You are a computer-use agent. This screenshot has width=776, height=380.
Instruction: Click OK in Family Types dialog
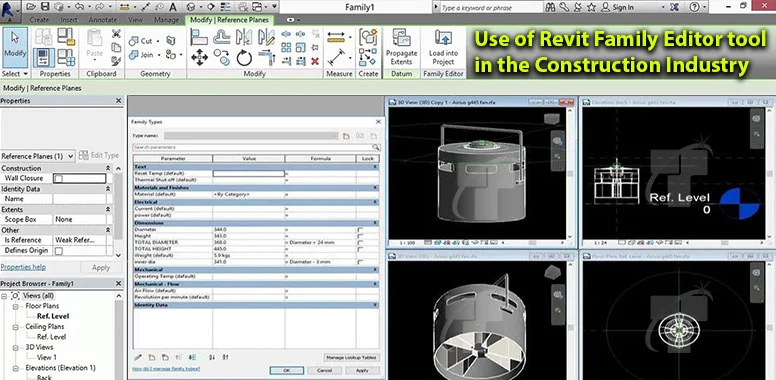(x=287, y=370)
